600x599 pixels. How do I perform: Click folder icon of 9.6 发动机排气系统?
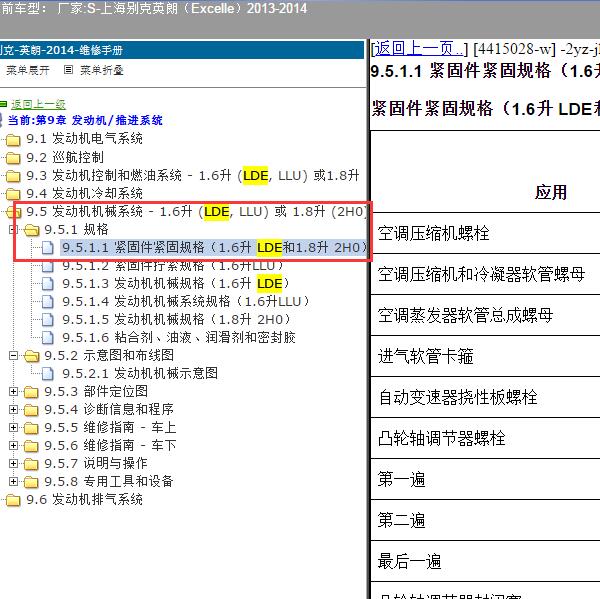pyautogui.click(x=13, y=500)
